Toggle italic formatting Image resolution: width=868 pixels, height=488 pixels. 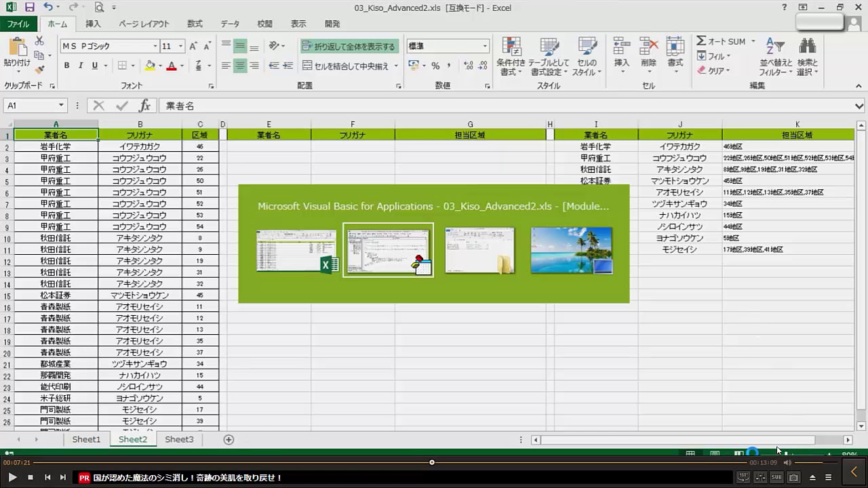tap(81, 66)
